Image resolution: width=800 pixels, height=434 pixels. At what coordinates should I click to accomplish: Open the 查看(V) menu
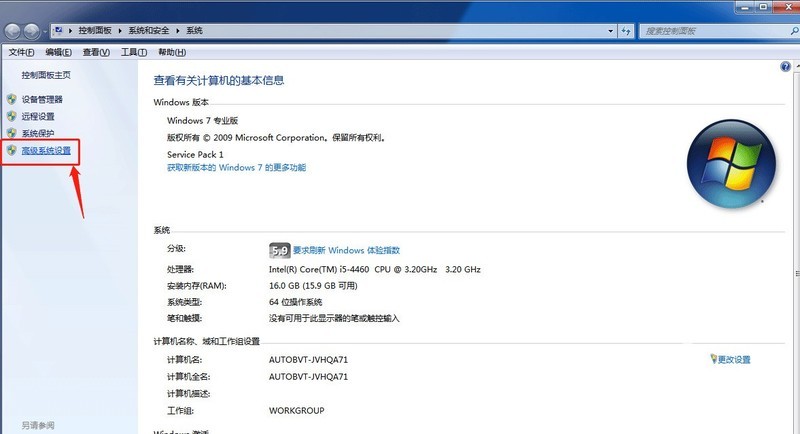pyautogui.click(x=96, y=52)
